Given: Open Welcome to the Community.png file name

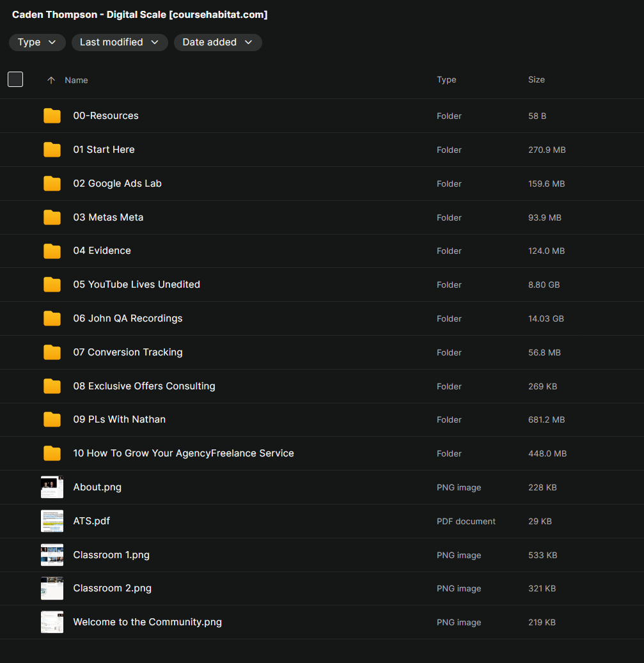Looking at the screenshot, I should (x=147, y=622).
